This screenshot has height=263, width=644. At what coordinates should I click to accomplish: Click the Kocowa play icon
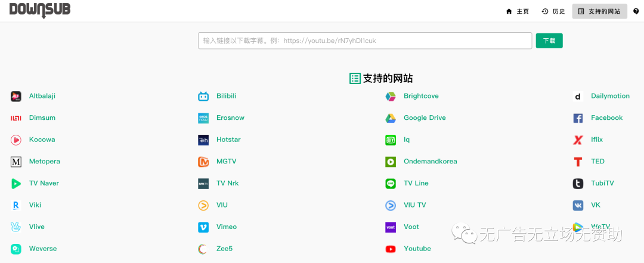[x=16, y=140]
